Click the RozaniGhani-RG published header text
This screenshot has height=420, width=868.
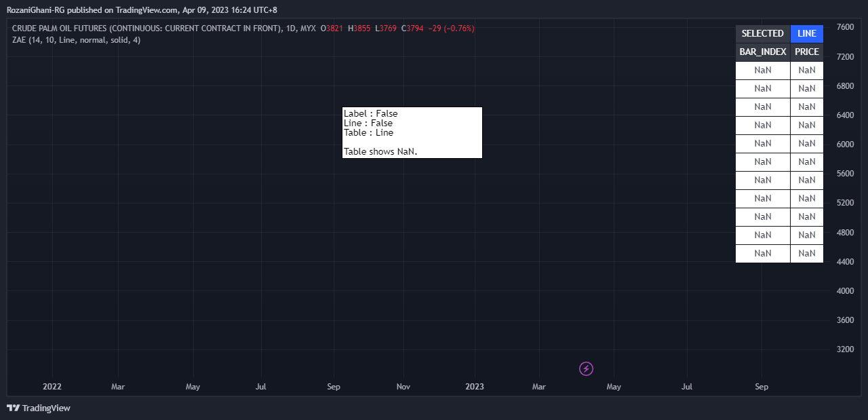point(142,10)
